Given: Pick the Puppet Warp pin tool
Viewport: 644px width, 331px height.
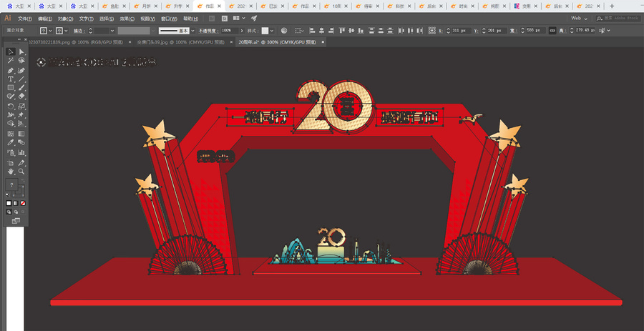Looking at the screenshot, I should coord(21,115).
